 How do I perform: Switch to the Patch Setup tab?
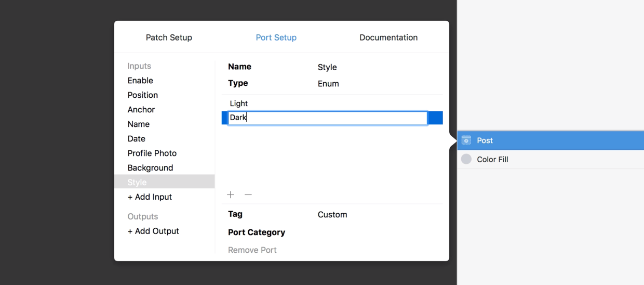point(169,37)
